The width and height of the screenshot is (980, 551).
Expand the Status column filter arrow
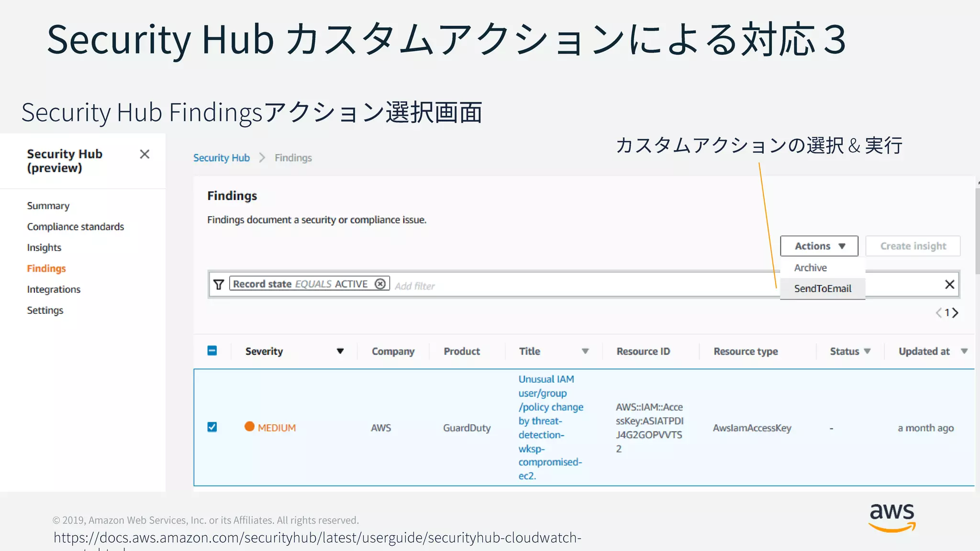(x=867, y=351)
